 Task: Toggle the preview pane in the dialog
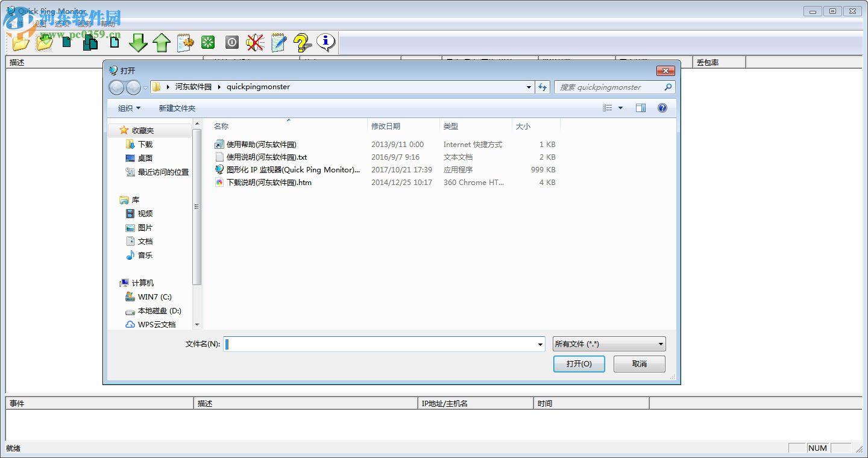pyautogui.click(x=641, y=107)
